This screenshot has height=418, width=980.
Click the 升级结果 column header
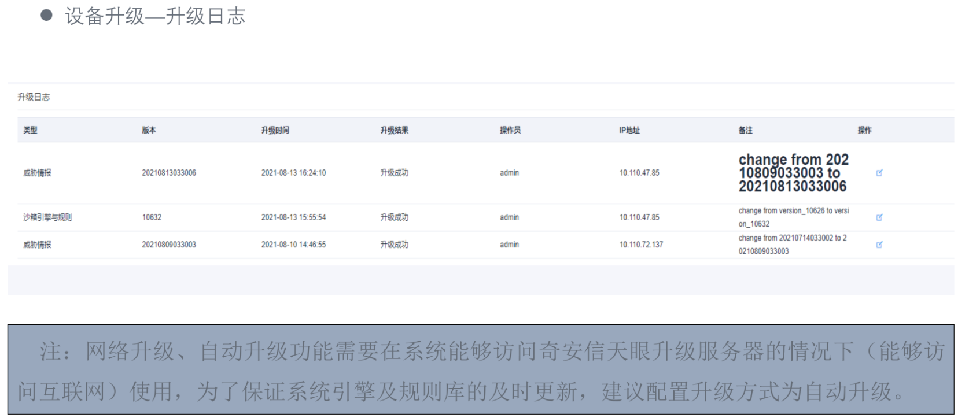click(394, 130)
